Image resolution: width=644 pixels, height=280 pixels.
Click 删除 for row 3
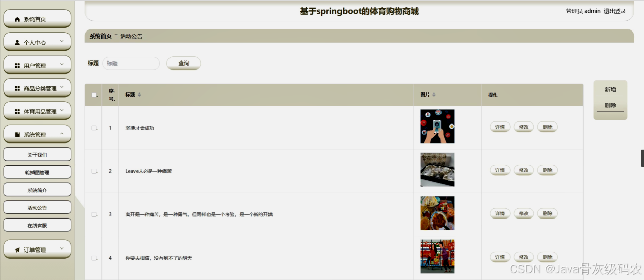pyautogui.click(x=547, y=214)
